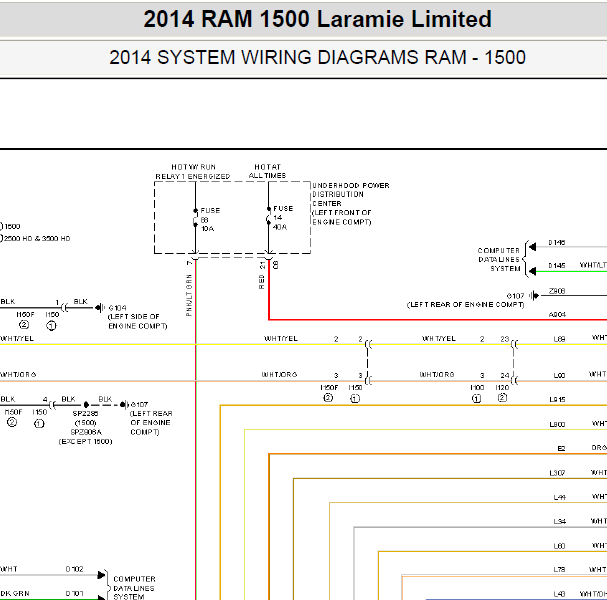The width and height of the screenshot is (607, 600).
Task: Click the 'L34' circuit label
Action: (x=560, y=522)
